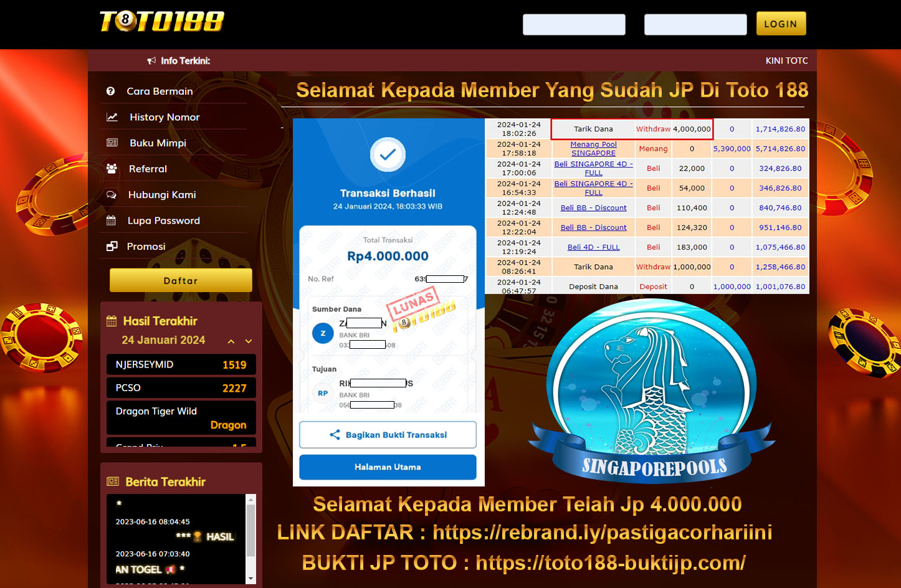Image resolution: width=901 pixels, height=588 pixels.
Task: Click the 2023-06-16 08:04:45 news entry
Action: (x=153, y=522)
